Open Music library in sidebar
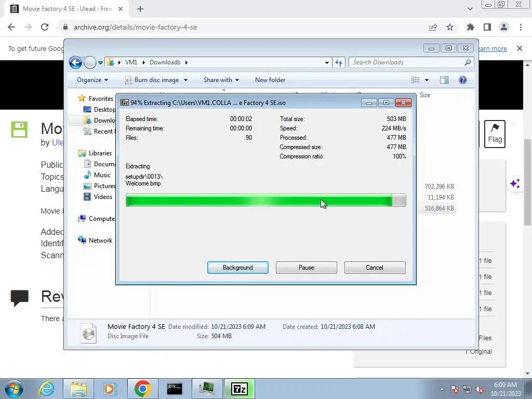The height and width of the screenshot is (399, 532). point(102,175)
